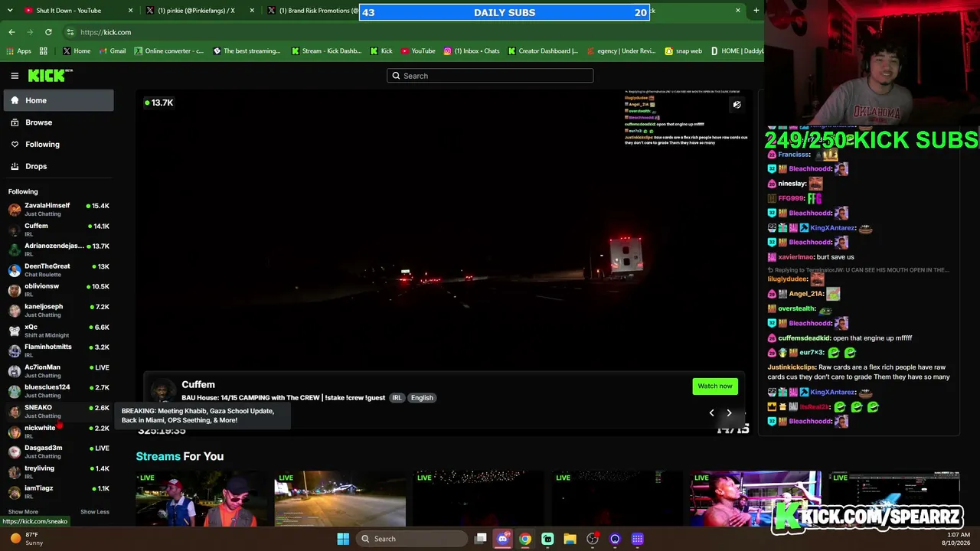Open the weather widget showing 87°F Sunny
The height and width of the screenshot is (551, 980).
click(25, 539)
